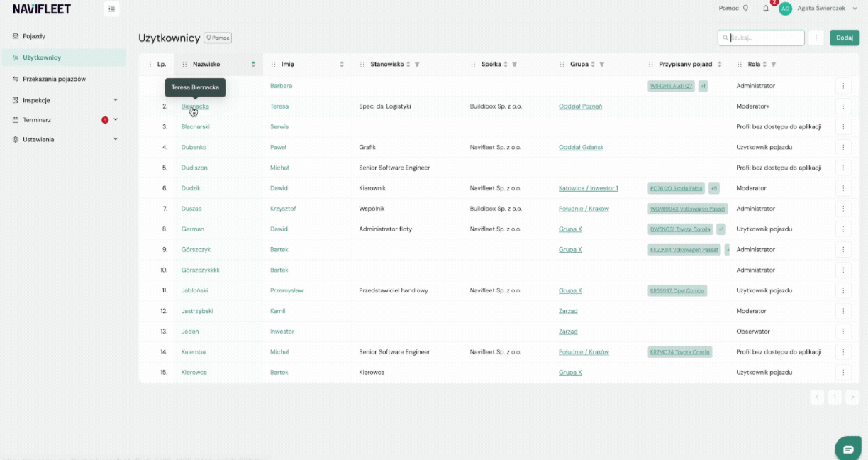The width and height of the screenshot is (868, 460).
Task: Open the Pojazdy section
Action: coord(33,36)
